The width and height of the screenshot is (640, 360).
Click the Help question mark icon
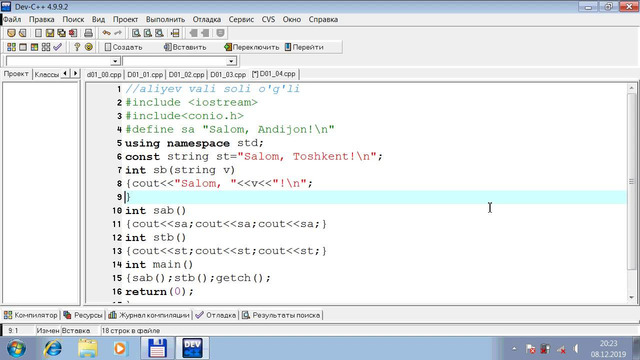(77, 47)
